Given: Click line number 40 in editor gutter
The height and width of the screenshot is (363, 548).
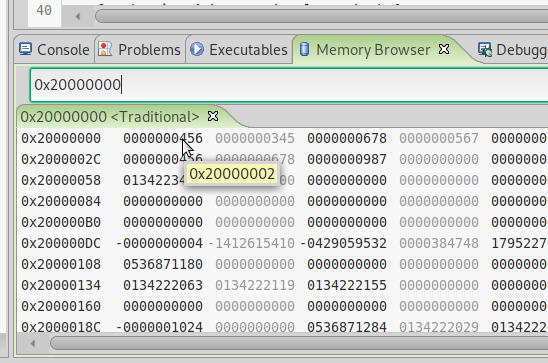Looking at the screenshot, I should [44, 10].
